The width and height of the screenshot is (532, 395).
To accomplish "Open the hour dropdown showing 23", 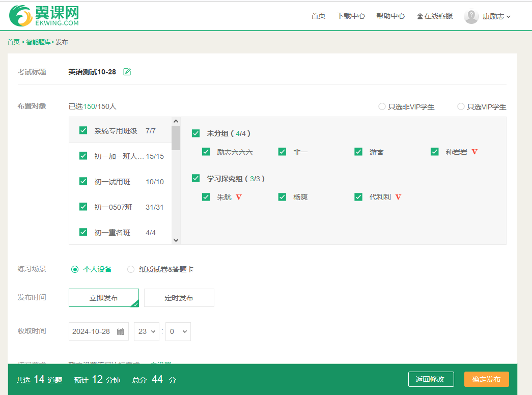I will coord(147,331).
